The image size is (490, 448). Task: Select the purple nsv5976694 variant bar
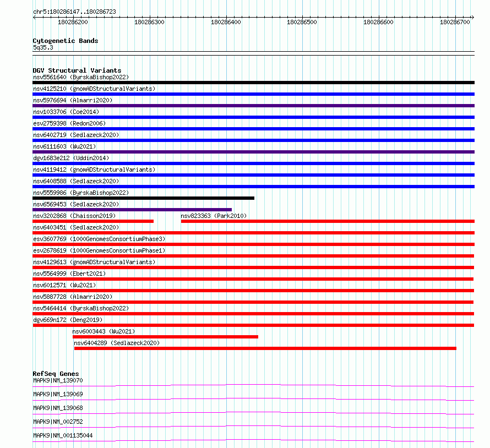[253, 106]
